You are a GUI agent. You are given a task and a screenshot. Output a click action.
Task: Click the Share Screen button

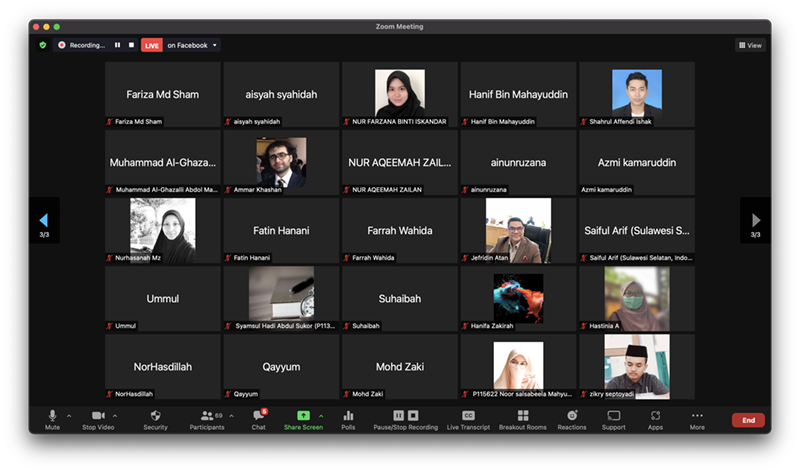point(303,419)
